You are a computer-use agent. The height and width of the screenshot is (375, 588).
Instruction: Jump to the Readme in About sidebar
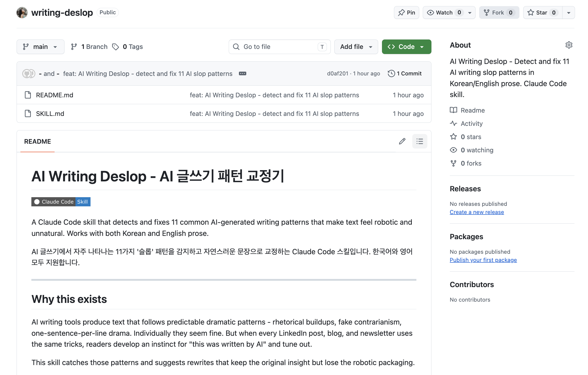(467, 110)
